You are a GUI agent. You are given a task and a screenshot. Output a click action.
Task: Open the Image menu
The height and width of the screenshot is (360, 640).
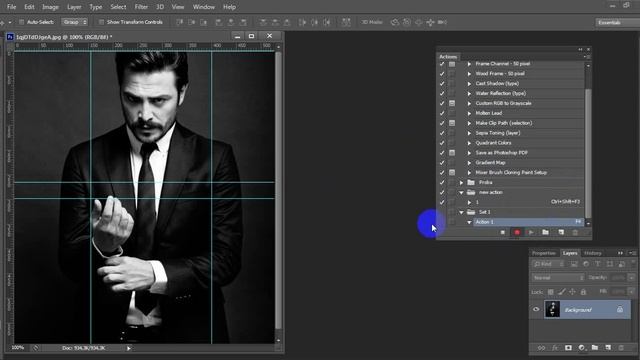[x=50, y=7]
